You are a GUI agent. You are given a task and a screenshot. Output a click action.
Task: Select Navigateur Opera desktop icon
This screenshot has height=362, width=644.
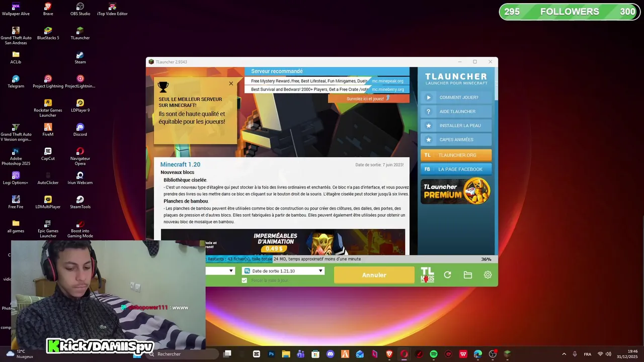point(80,156)
